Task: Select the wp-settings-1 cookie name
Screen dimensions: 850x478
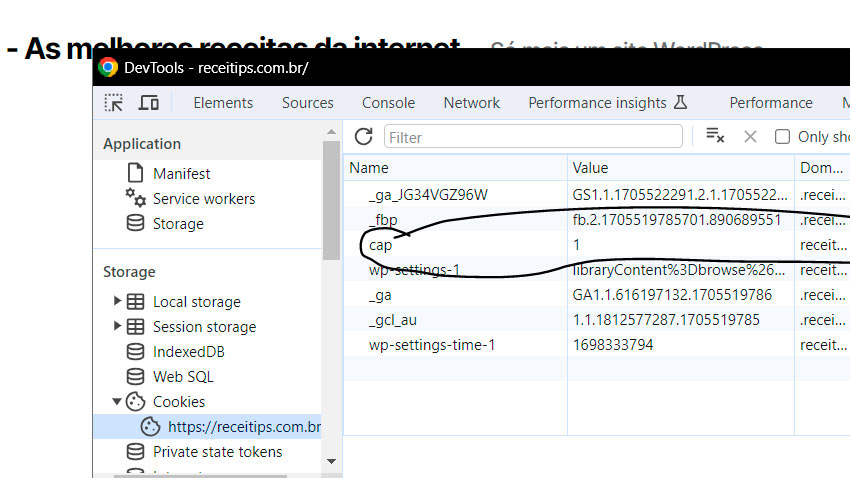Action: pyautogui.click(x=414, y=270)
